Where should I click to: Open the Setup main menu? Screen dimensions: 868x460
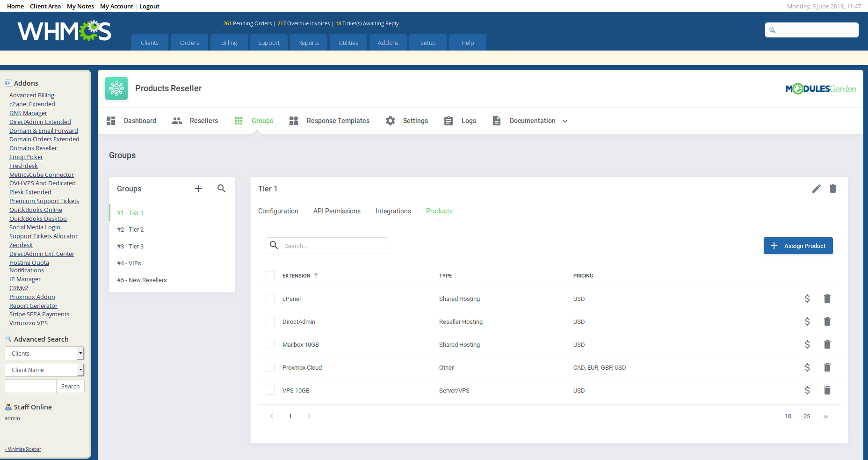[428, 43]
